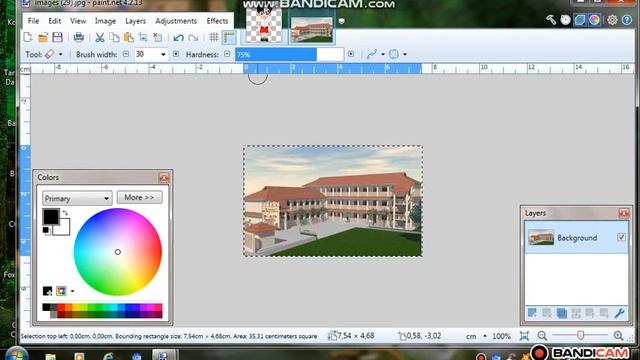Save the image with floppy icon
Screen dimensions: 640x360
point(58,38)
